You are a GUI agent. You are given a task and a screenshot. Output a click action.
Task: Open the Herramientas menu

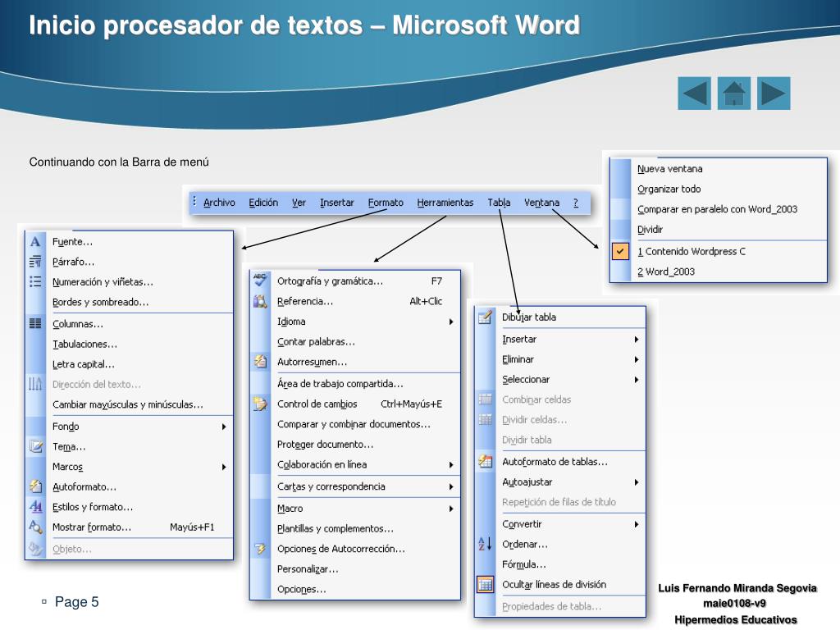coord(445,203)
